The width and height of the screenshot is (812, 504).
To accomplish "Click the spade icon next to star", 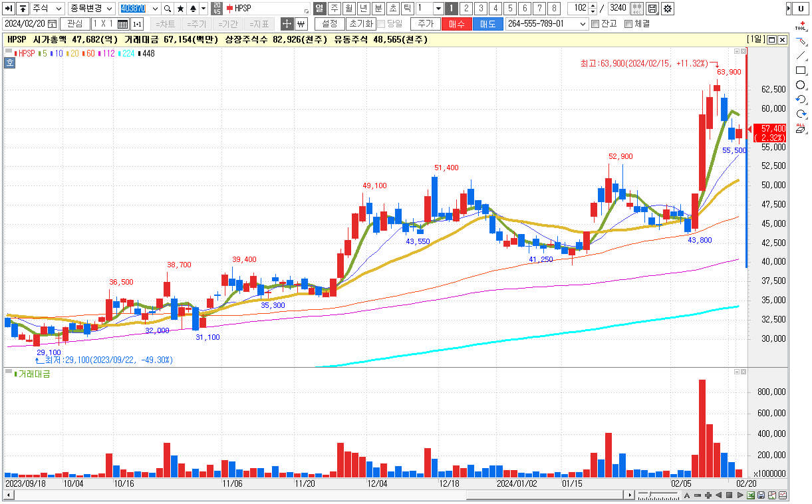I will coord(193,9).
